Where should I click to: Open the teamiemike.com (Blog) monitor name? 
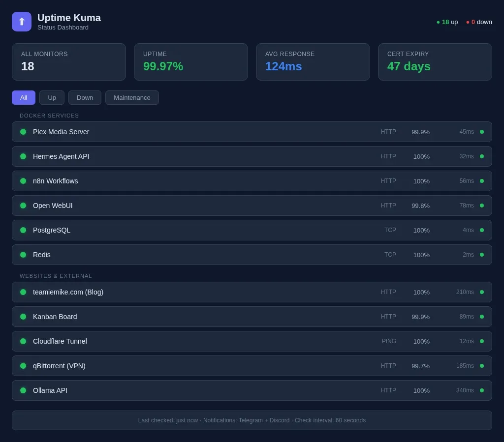[x=68, y=292]
